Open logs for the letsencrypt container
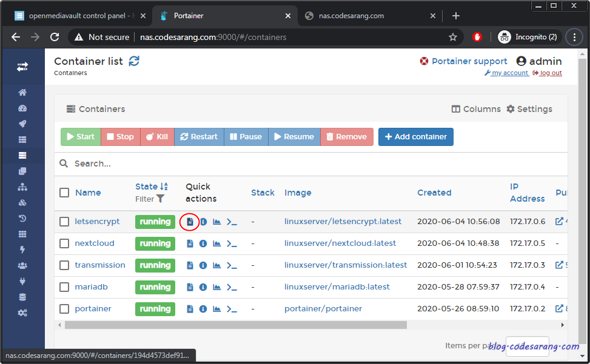The image size is (590, 364). pyautogui.click(x=190, y=222)
